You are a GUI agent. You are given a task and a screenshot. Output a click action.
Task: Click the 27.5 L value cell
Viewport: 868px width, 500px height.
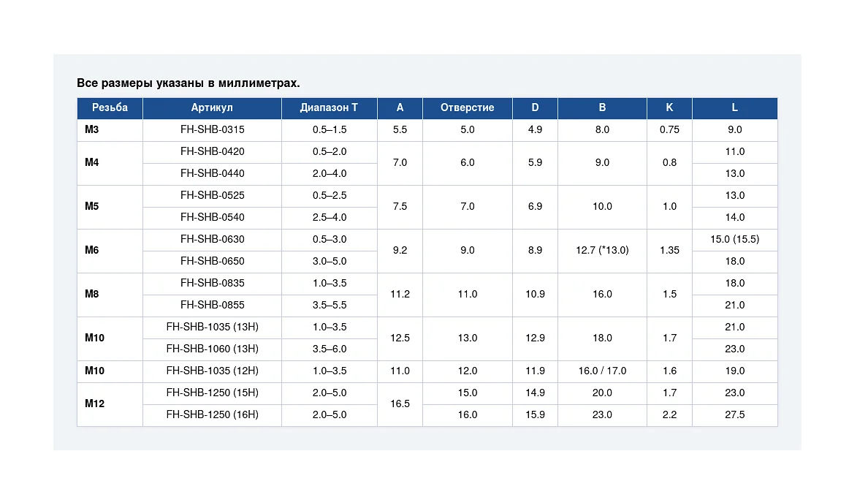(734, 415)
